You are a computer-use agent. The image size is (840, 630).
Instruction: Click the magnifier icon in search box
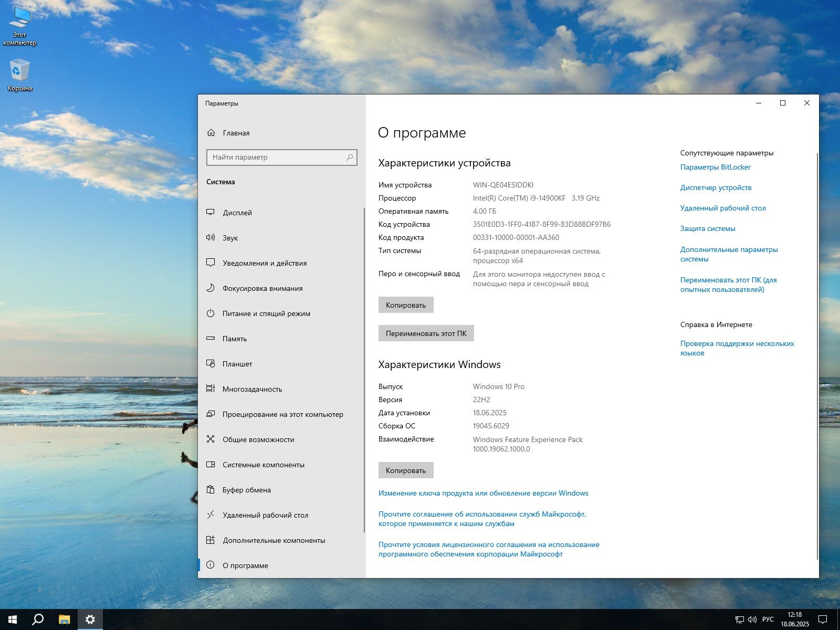pyautogui.click(x=350, y=157)
